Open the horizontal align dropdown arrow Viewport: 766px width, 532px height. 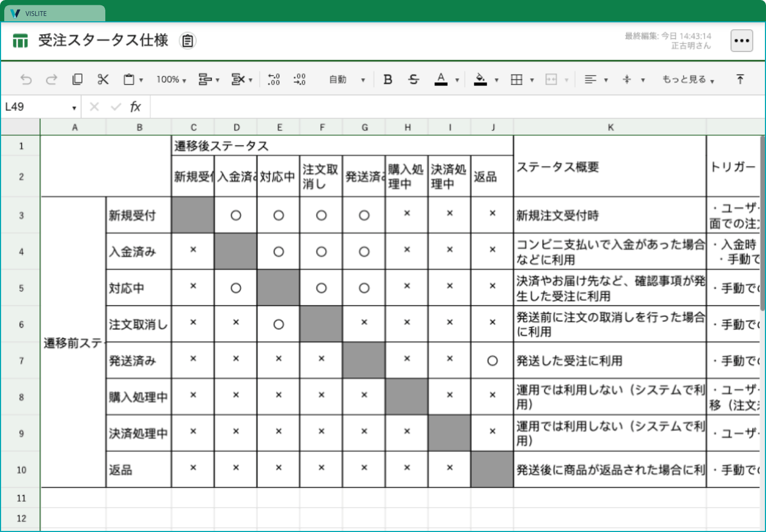point(606,80)
